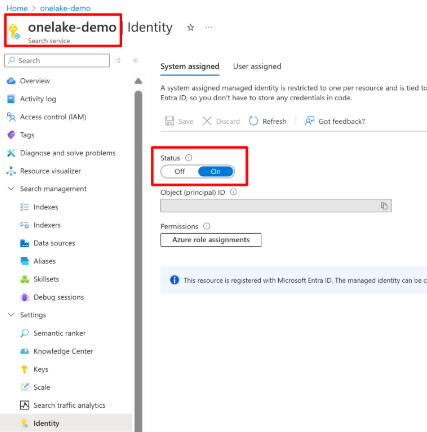Click the Access control (IAM) people icon
The height and width of the screenshot is (432, 427).
(11, 117)
